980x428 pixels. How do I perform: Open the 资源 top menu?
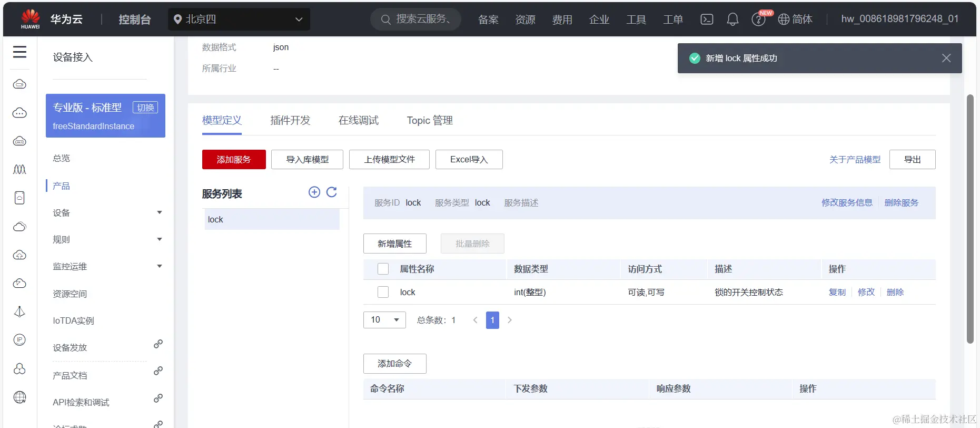tap(525, 20)
